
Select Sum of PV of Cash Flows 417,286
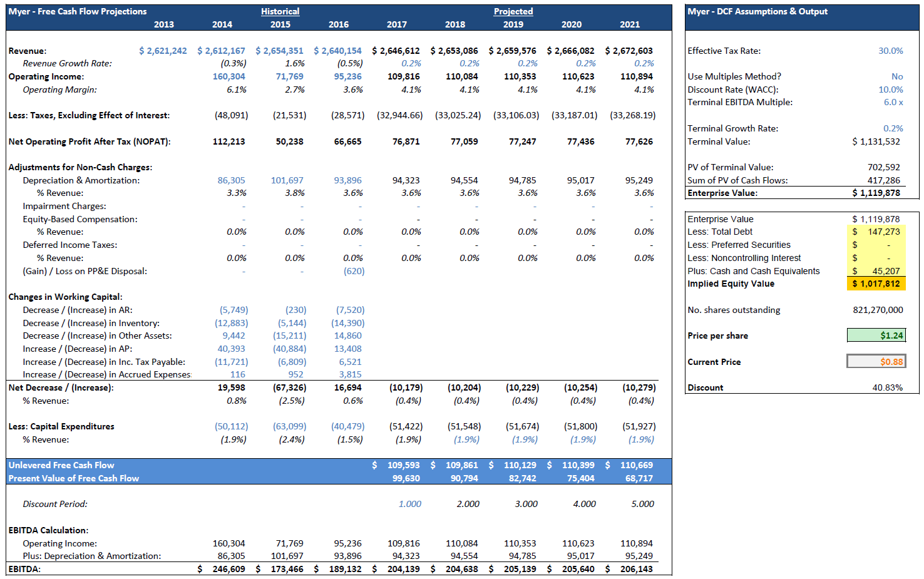click(883, 180)
